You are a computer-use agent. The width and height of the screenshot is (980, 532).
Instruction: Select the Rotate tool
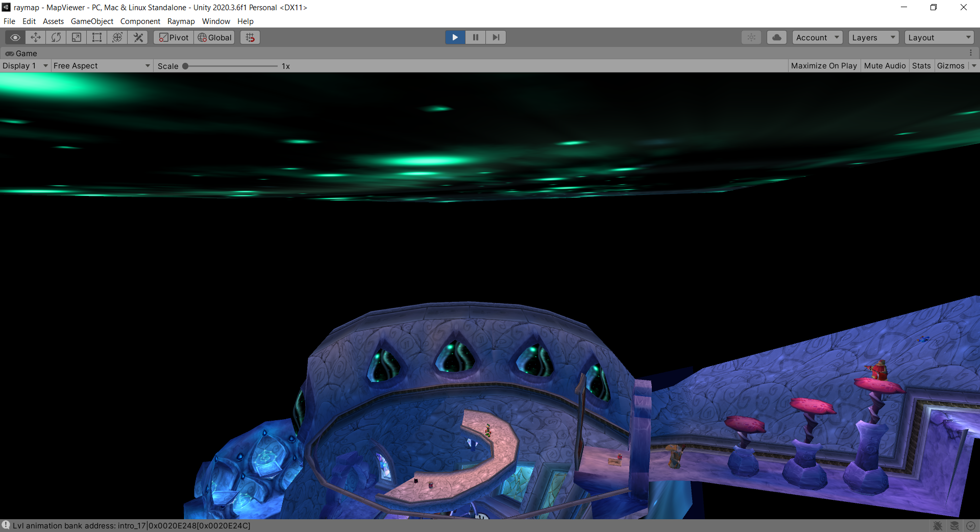coord(56,37)
